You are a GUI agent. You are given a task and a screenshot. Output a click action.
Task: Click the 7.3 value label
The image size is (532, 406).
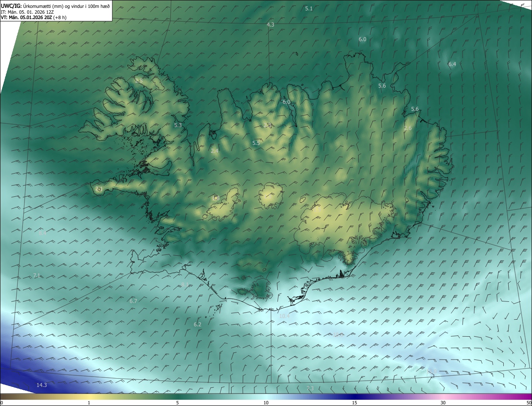(x=310, y=388)
